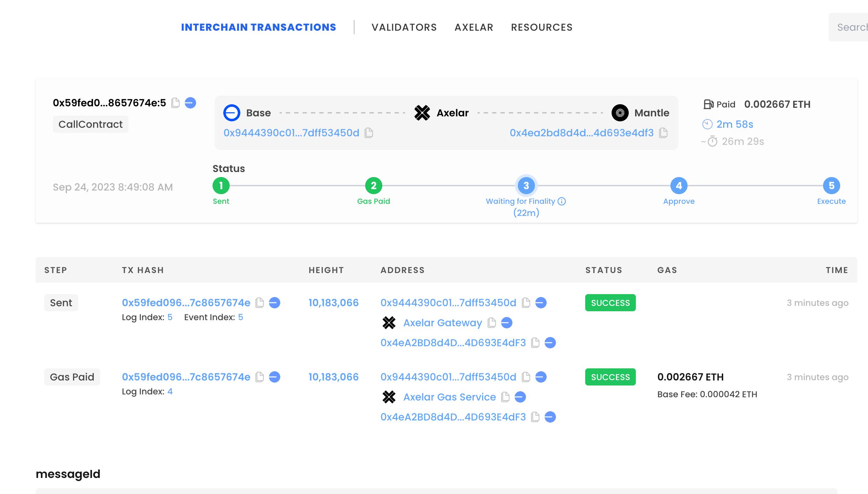Click stopwatch icon beside 26m 29s
This screenshot has height=494, width=868.
tap(713, 141)
